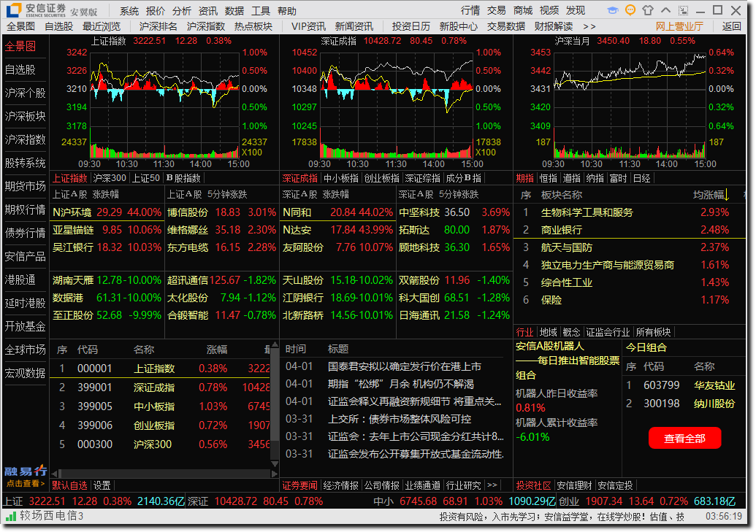The height and width of the screenshot is (532, 756).
Task: Expand more toolbar items via >> after 财报解读
Action: (x=589, y=26)
